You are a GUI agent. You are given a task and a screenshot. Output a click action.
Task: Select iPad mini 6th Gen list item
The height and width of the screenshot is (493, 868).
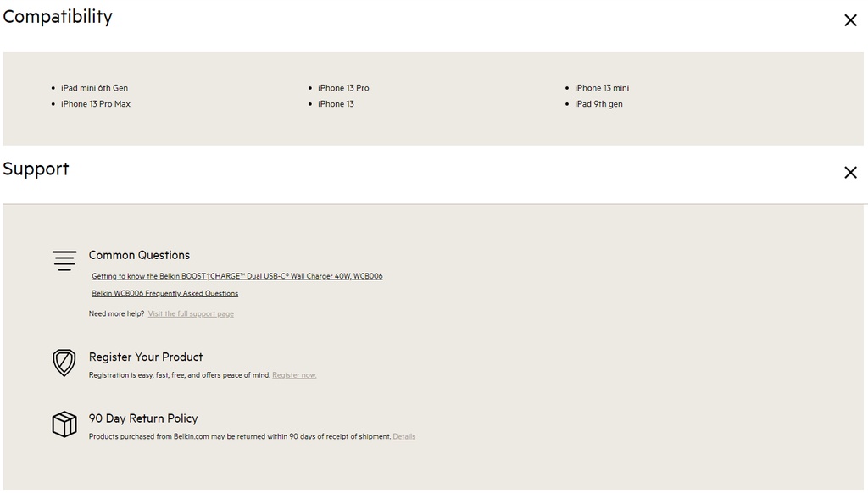tap(94, 88)
